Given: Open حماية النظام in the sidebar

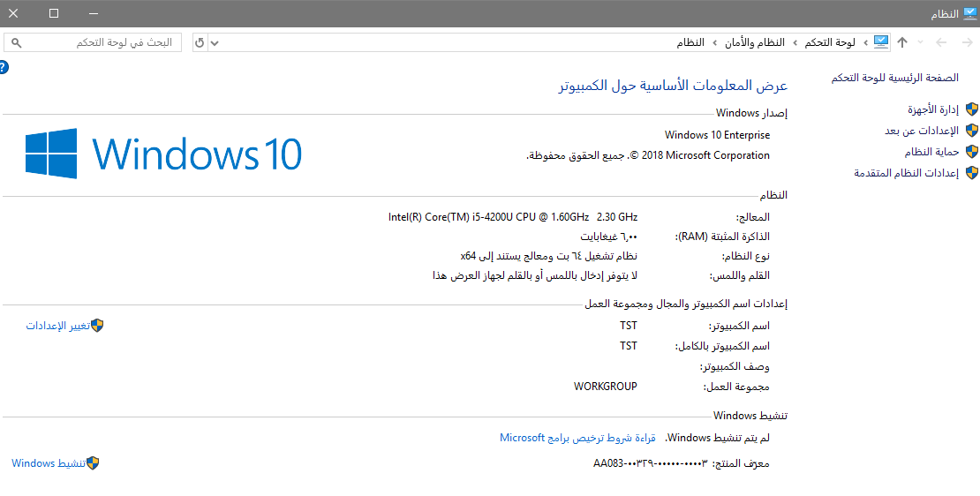Looking at the screenshot, I should [931, 152].
